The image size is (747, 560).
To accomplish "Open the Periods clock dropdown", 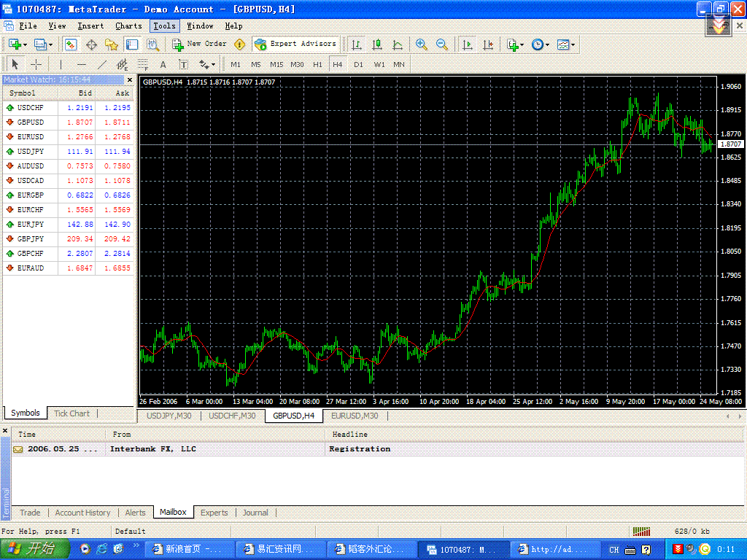I will click(x=541, y=44).
